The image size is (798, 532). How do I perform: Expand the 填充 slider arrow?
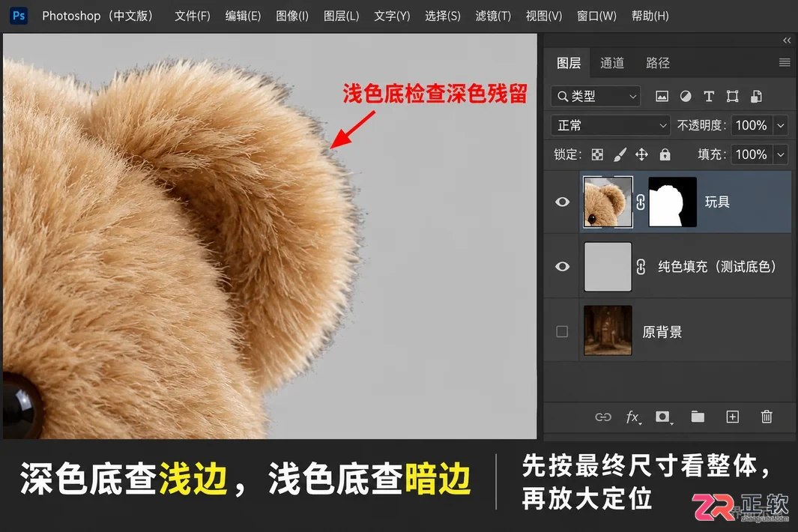(781, 154)
